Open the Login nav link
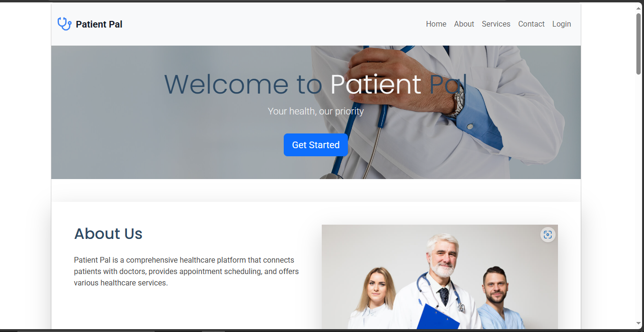Viewport: 644px width, 332px height. 561,24
